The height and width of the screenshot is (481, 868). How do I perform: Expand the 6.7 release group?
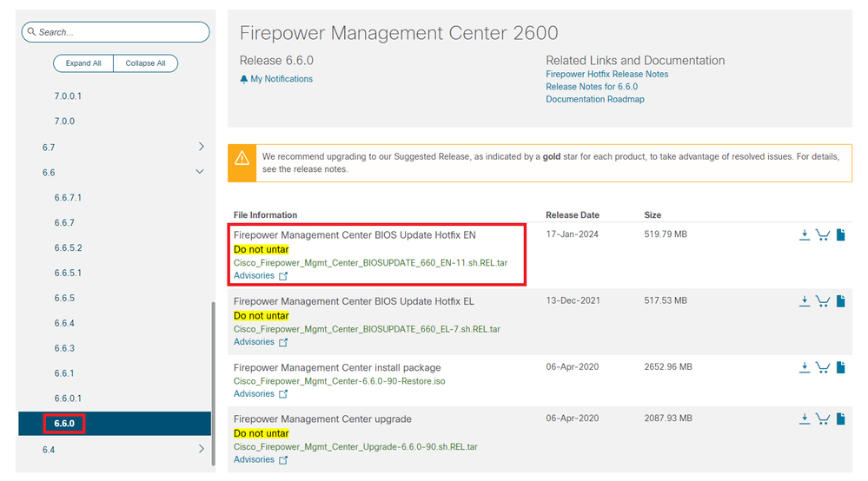(x=201, y=147)
